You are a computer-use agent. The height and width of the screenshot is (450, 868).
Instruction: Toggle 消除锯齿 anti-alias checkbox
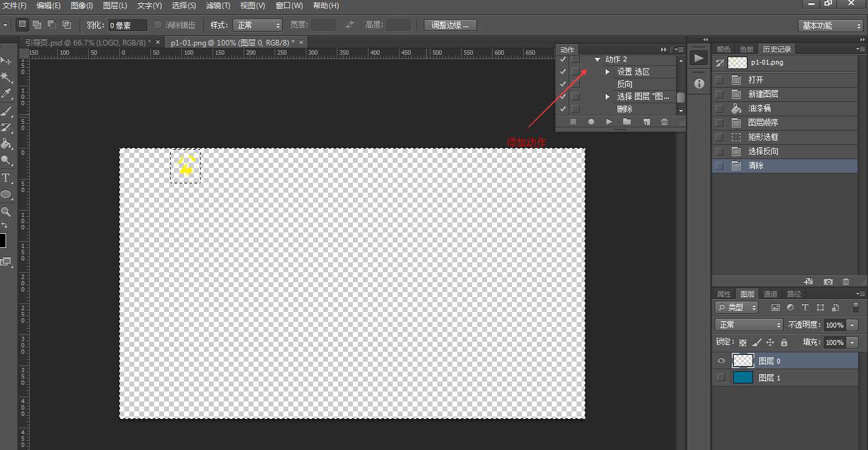coord(158,25)
